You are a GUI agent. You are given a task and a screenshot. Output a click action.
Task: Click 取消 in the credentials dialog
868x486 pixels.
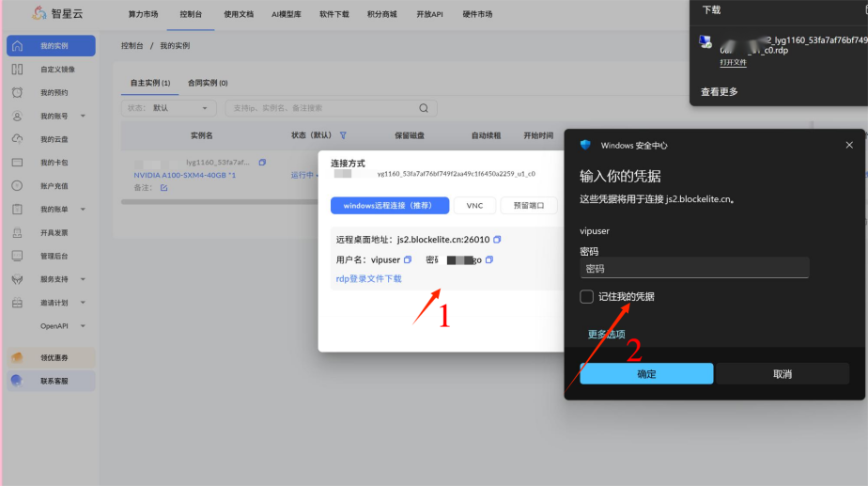(783, 374)
